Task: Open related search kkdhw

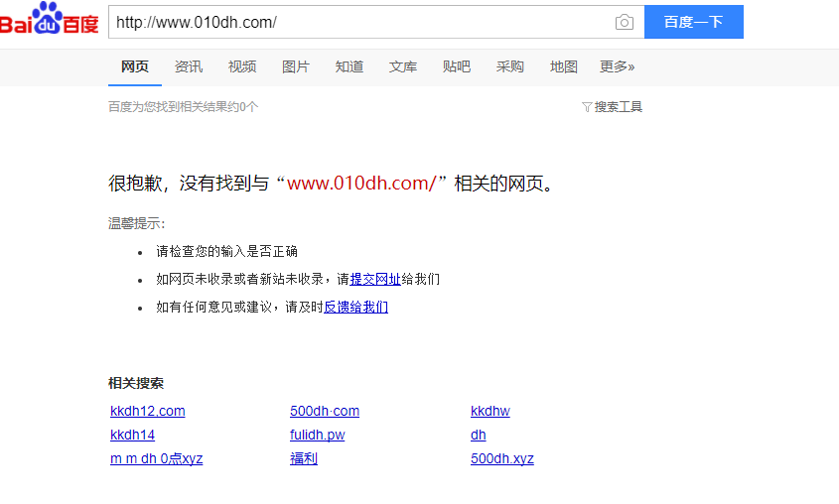Action: point(490,411)
